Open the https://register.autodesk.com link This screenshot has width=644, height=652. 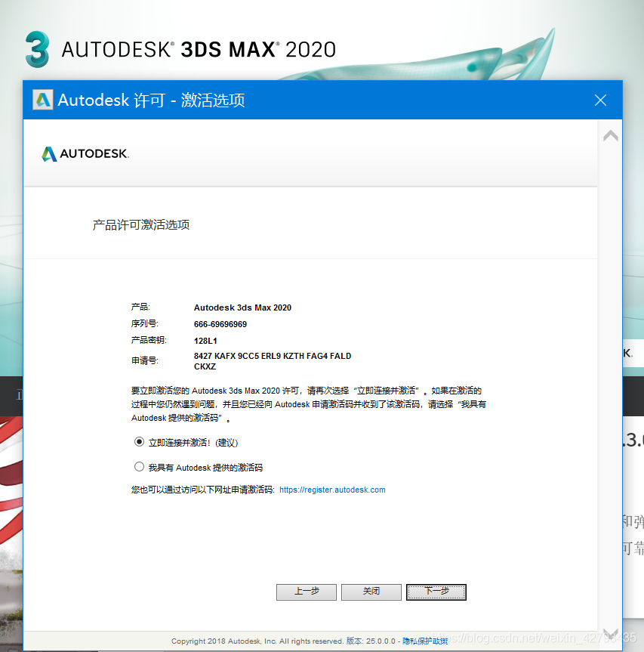point(332,490)
